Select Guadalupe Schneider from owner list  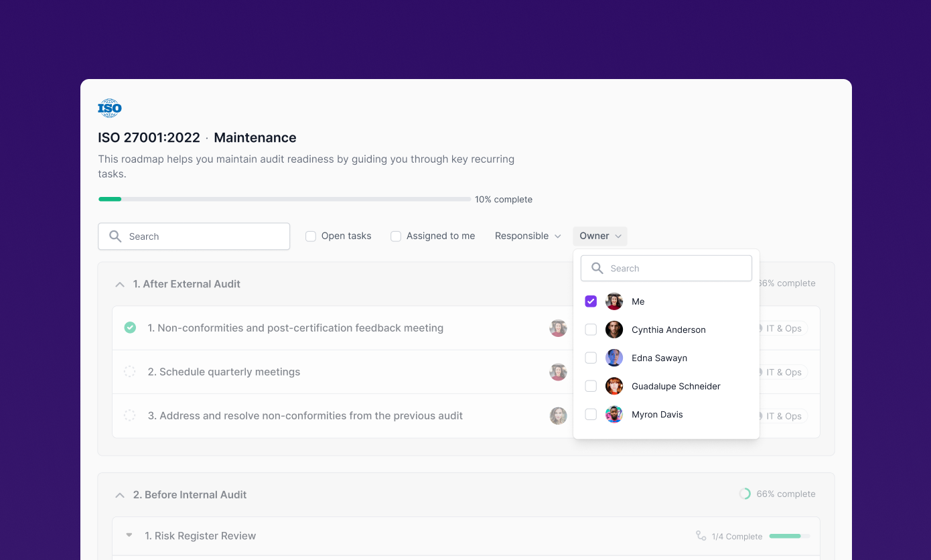point(666,386)
